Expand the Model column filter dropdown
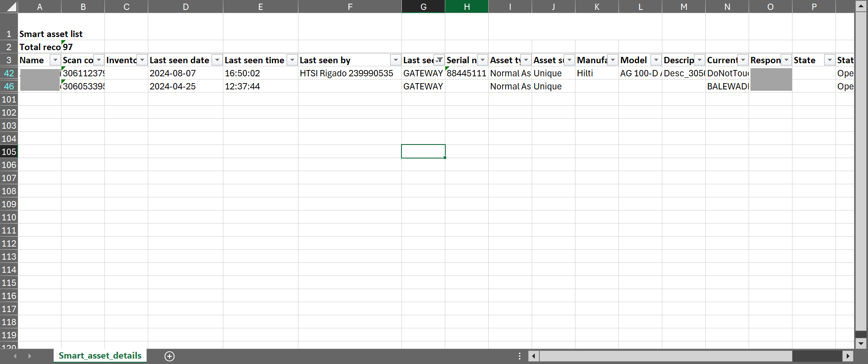This screenshot has height=364, width=868. click(x=656, y=60)
